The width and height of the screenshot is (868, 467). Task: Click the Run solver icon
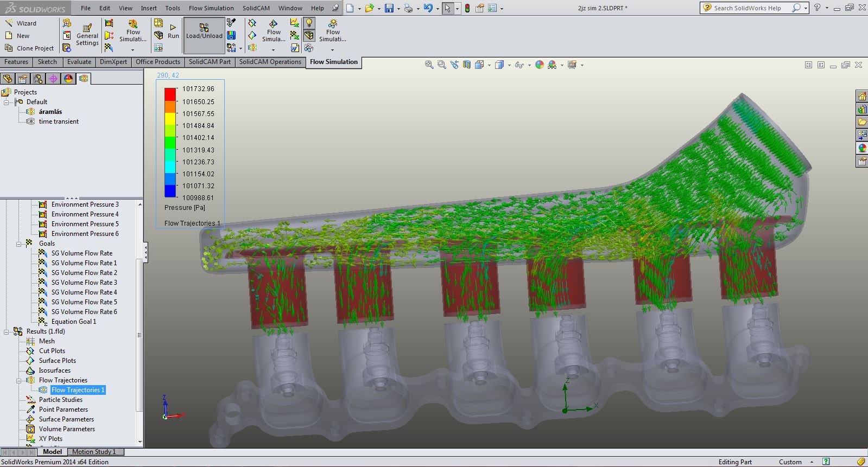coord(173,28)
